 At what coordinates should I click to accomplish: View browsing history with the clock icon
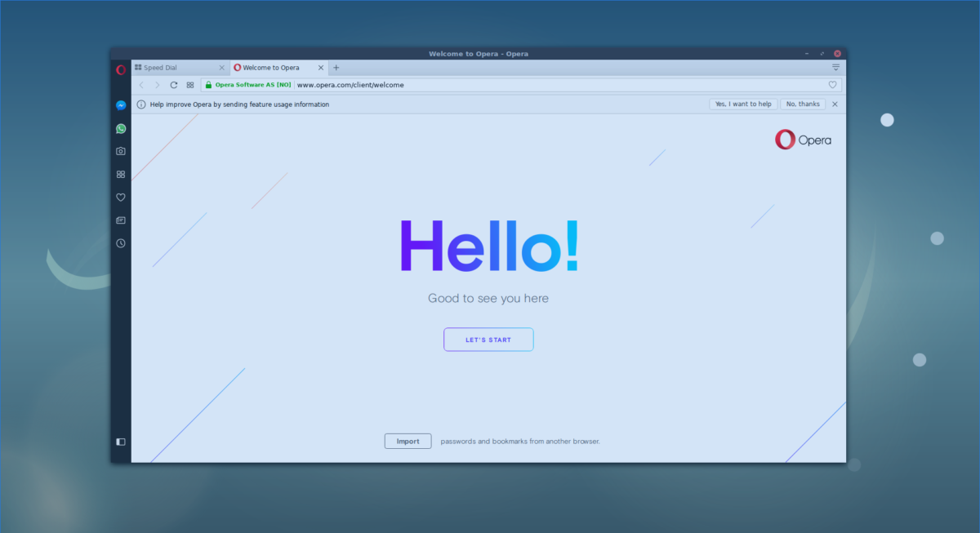click(120, 242)
